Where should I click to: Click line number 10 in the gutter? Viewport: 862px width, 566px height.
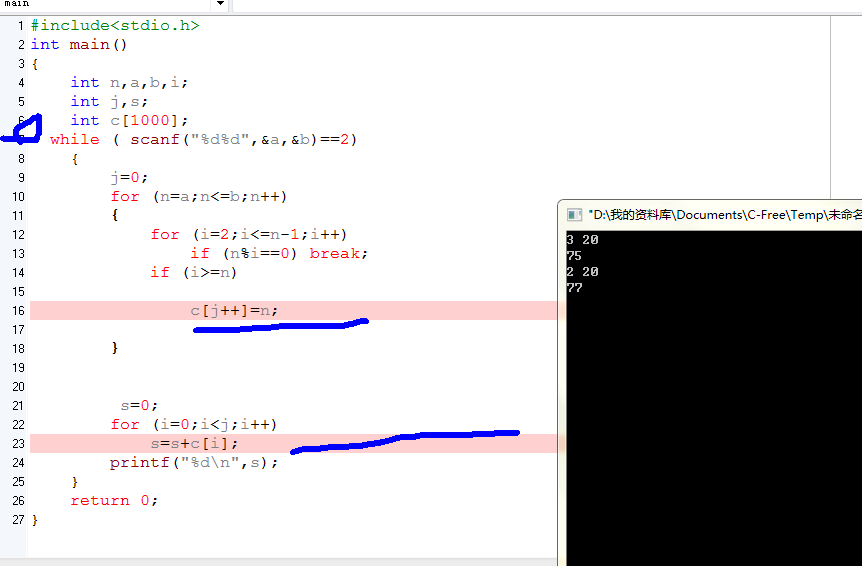(x=19, y=197)
